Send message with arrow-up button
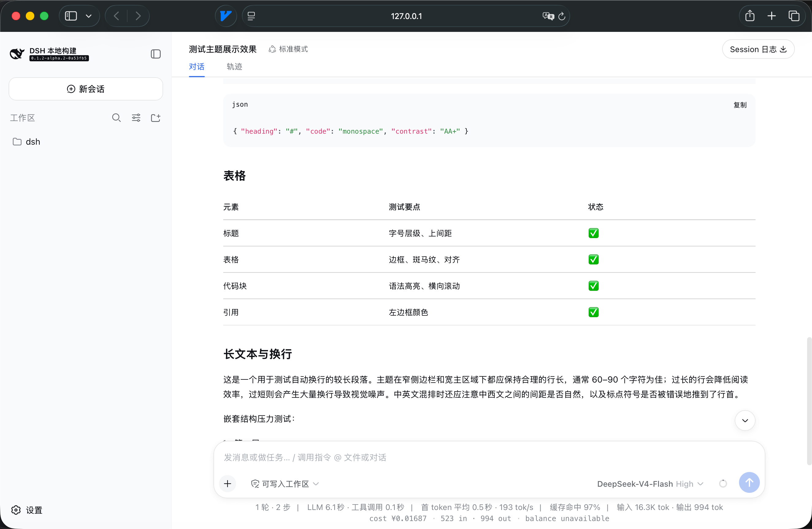This screenshot has width=812, height=529. (749, 482)
